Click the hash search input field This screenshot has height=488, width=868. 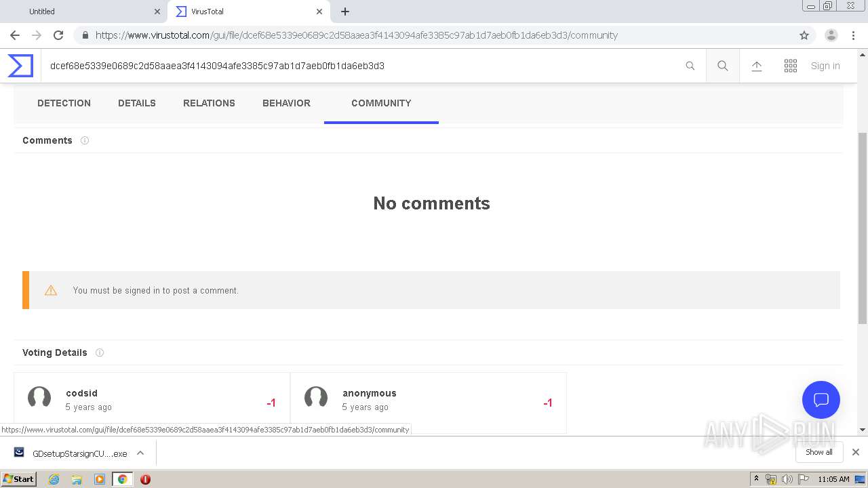(x=359, y=66)
